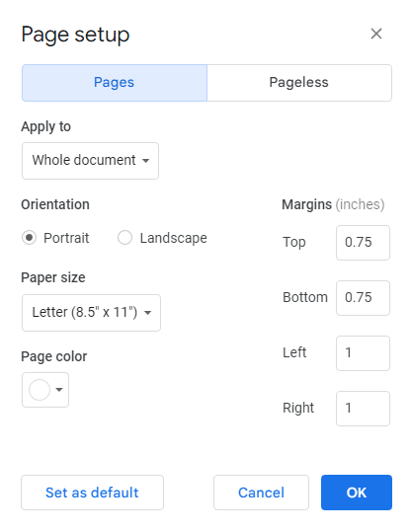This screenshot has width=411, height=532.
Task: Switch to the Pageless tab
Action: click(299, 83)
